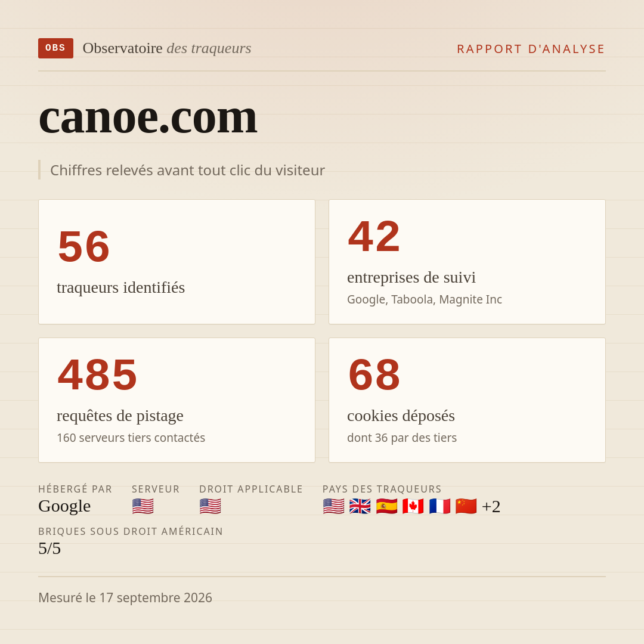The image size is (644, 644).
Task: Click the Mesuré le 17 septembre 2026 date
Action: (125, 597)
